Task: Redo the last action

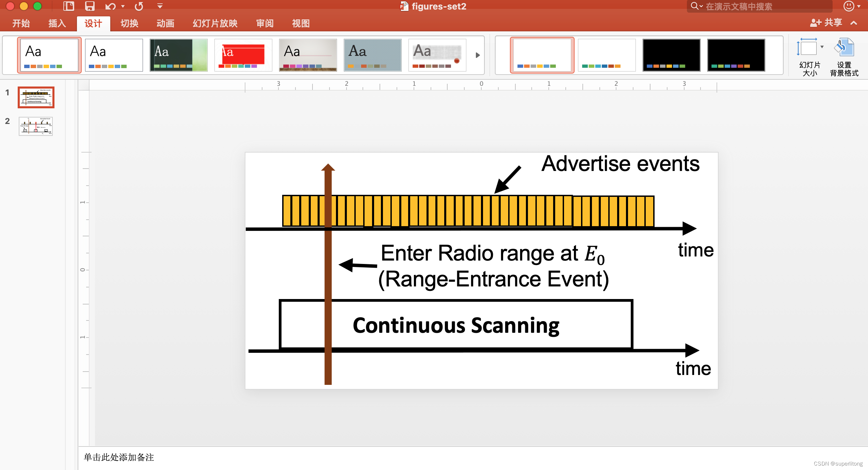Action: pos(139,6)
